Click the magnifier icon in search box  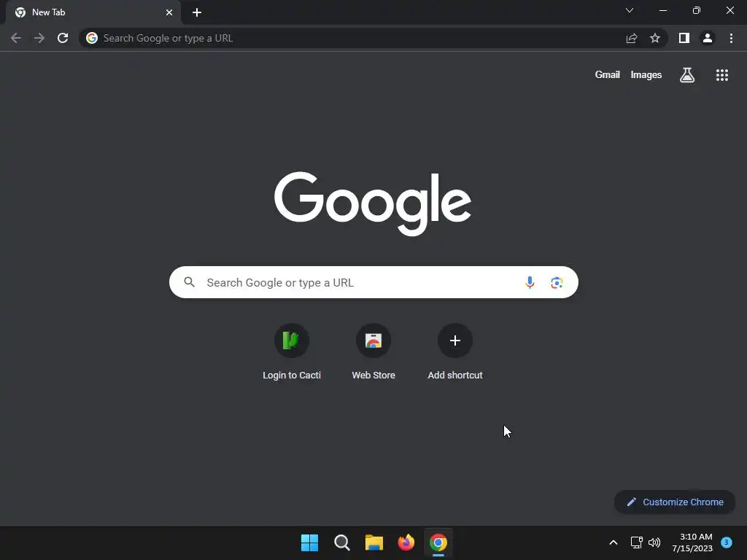point(189,282)
